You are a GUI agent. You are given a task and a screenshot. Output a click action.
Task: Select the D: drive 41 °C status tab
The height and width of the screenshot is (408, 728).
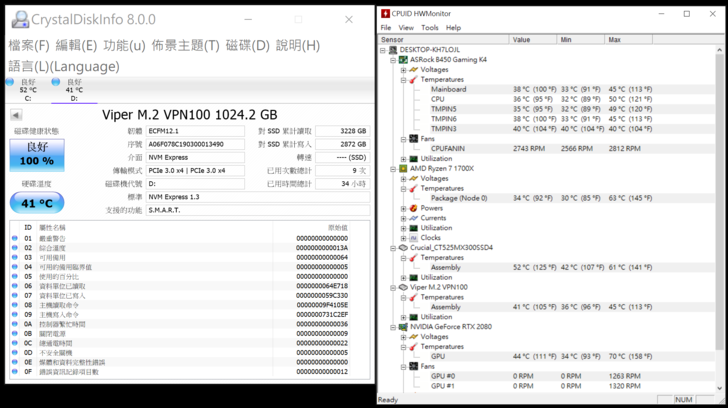coord(73,90)
